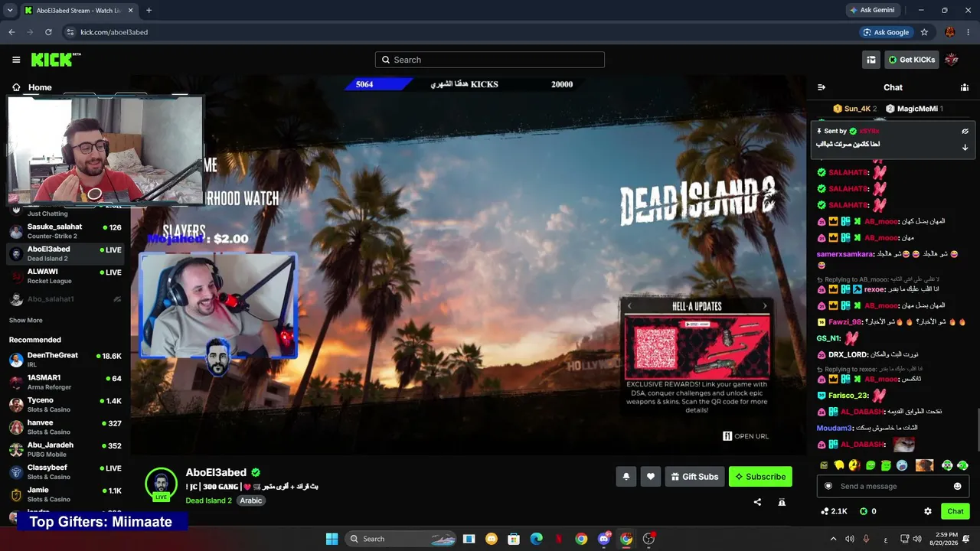Viewport: 980px width, 551px height.
Task: Open Sasuke_salahat channel in sidebar
Action: [65, 231]
